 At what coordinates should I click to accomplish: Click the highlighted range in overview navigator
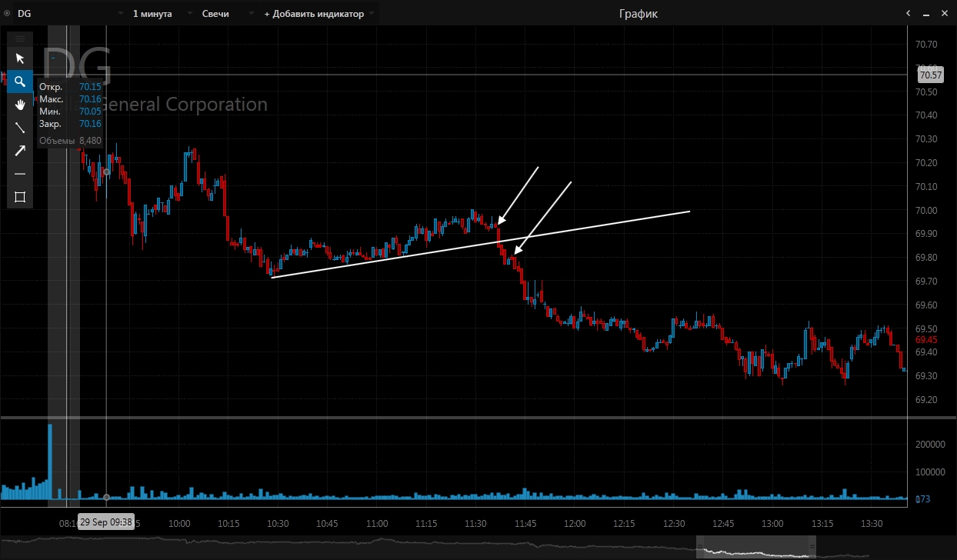[754, 547]
